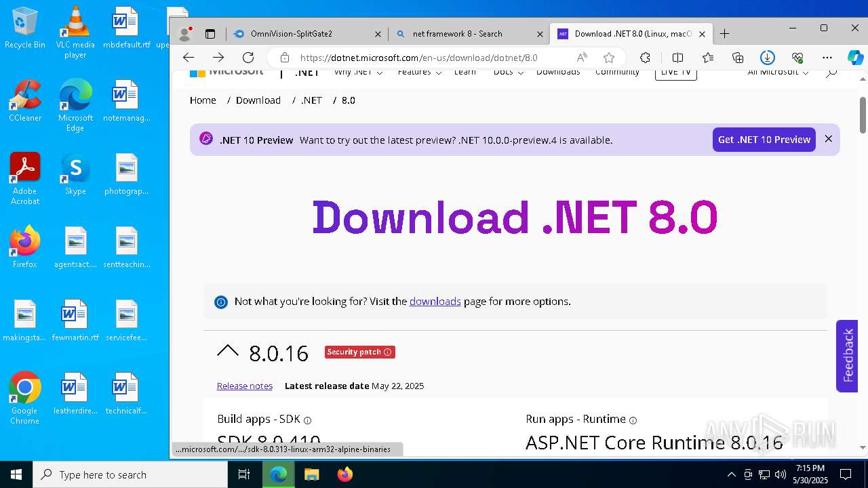The height and width of the screenshot is (488, 868).
Task: Close the net framework 8 Search tab
Action: (x=540, y=34)
